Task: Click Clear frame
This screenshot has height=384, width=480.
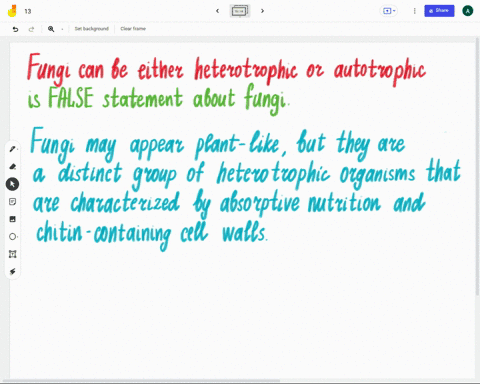Action: coord(133,29)
